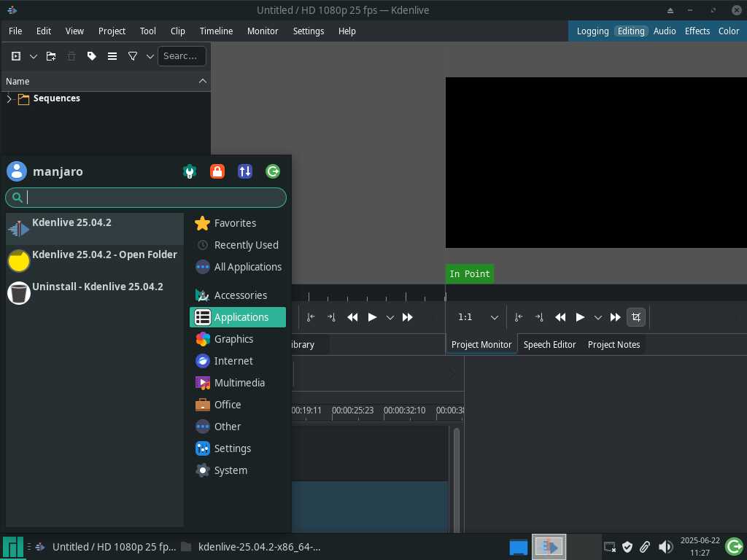747x560 pixels.
Task: Set zone in-point in Project Monitor
Action: (x=519, y=317)
